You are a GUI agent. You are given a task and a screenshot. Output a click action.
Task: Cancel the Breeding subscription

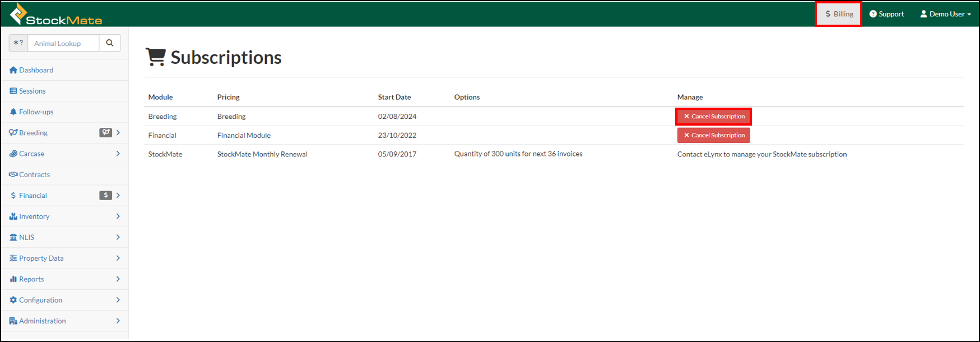click(714, 117)
